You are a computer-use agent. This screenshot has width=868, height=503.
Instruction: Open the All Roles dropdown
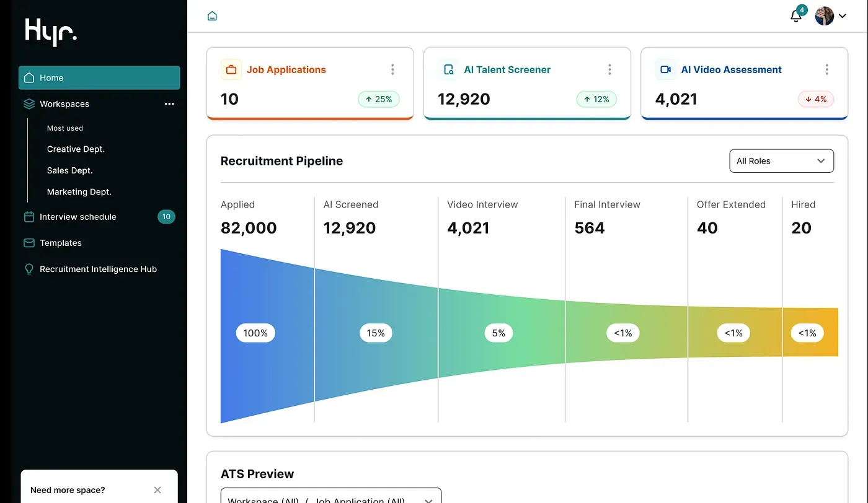781,160
